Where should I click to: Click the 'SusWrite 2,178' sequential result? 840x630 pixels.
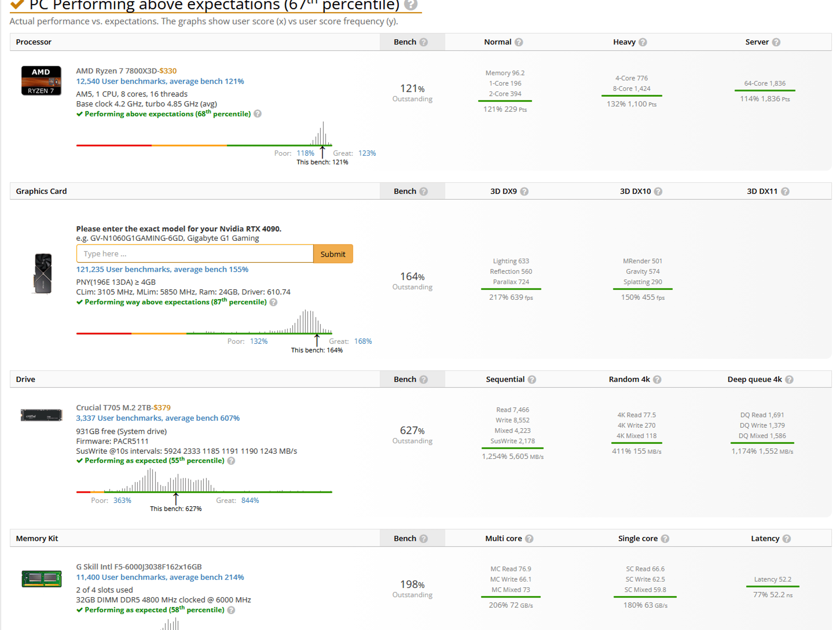point(513,441)
